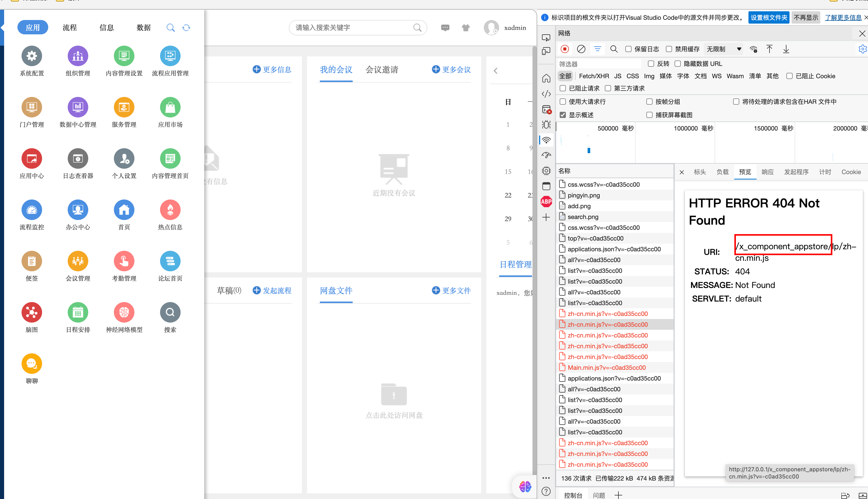Open the 脑图 mind map app
Image resolution: width=868 pixels, height=499 pixels.
coord(32,312)
